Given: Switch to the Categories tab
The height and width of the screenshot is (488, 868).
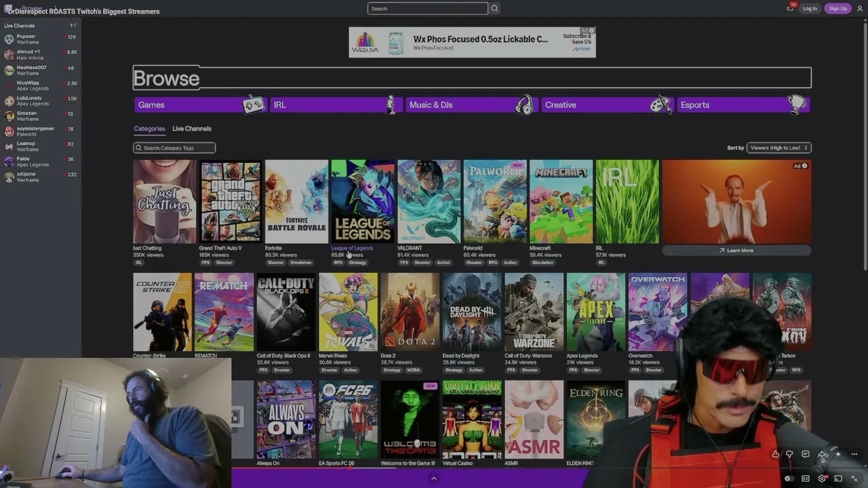Looking at the screenshot, I should coord(149,129).
